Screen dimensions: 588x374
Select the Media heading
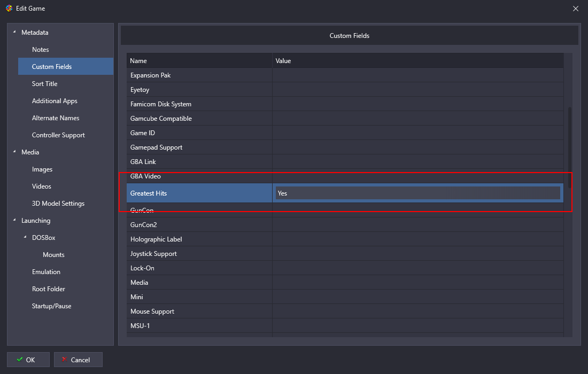(x=30, y=152)
